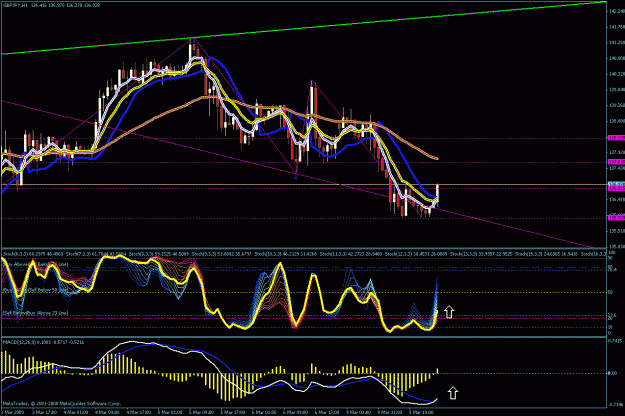This screenshot has width=625, height=416.
Task: Click the Stoch(13,3,3) indicator label
Action: [x=464, y=254]
